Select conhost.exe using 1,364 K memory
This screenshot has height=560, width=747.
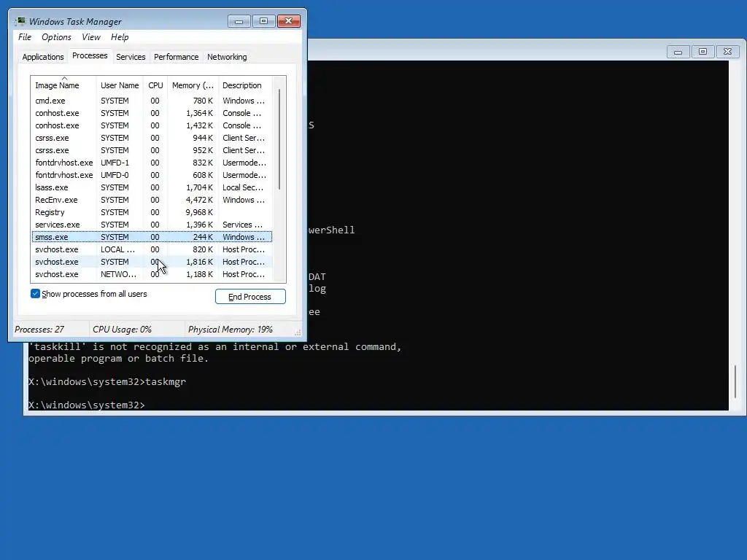(152, 113)
